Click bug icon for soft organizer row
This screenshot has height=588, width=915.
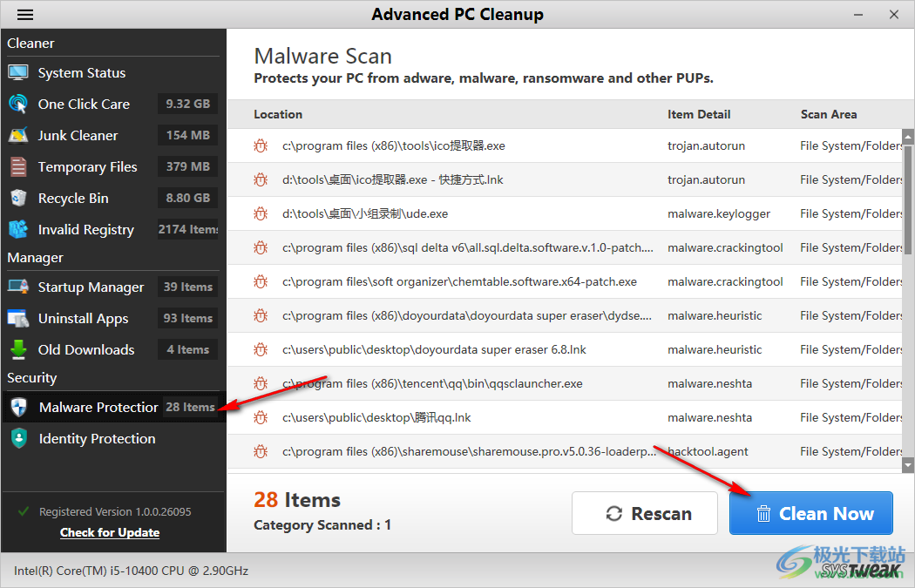tap(261, 281)
